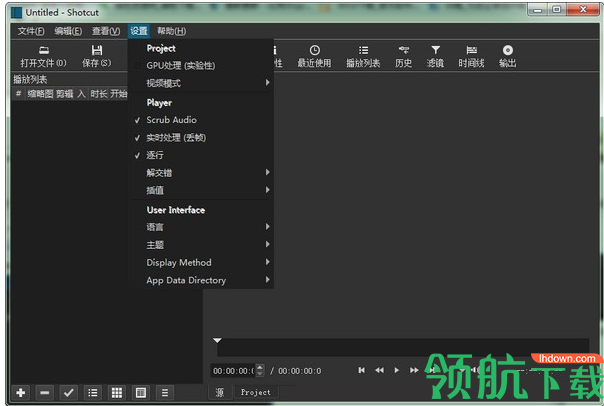Expand the Display Method submenu
Screen dimensions: 604x406
[201, 262]
